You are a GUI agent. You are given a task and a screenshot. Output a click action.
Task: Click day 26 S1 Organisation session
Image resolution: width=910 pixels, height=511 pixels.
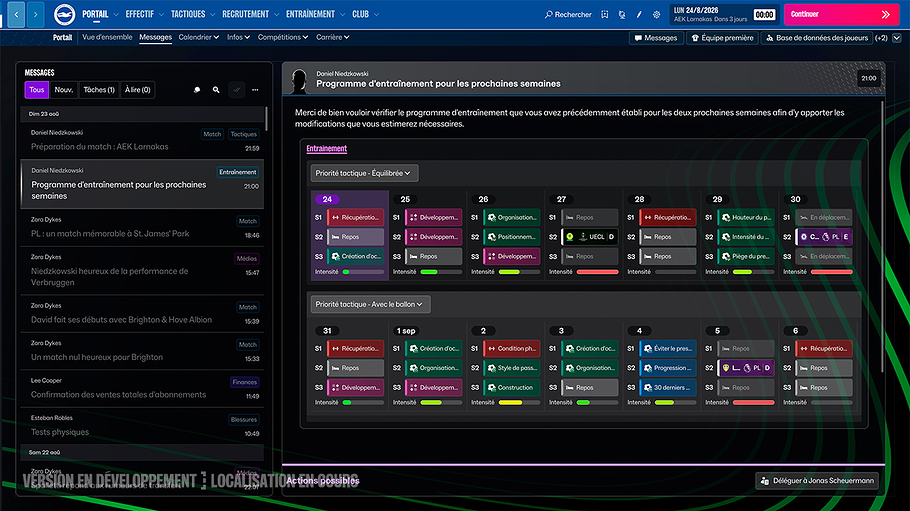point(511,217)
